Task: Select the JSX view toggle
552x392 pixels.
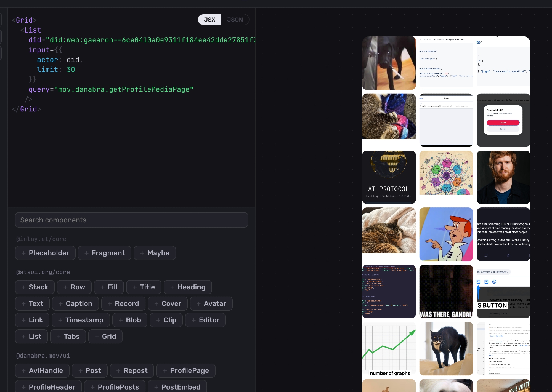Action: [x=209, y=20]
